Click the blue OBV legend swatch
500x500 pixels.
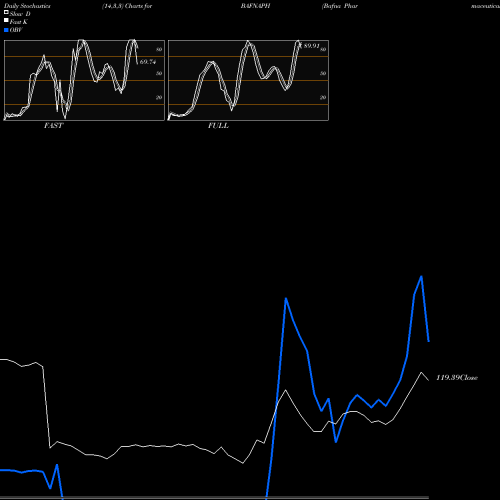6,30
